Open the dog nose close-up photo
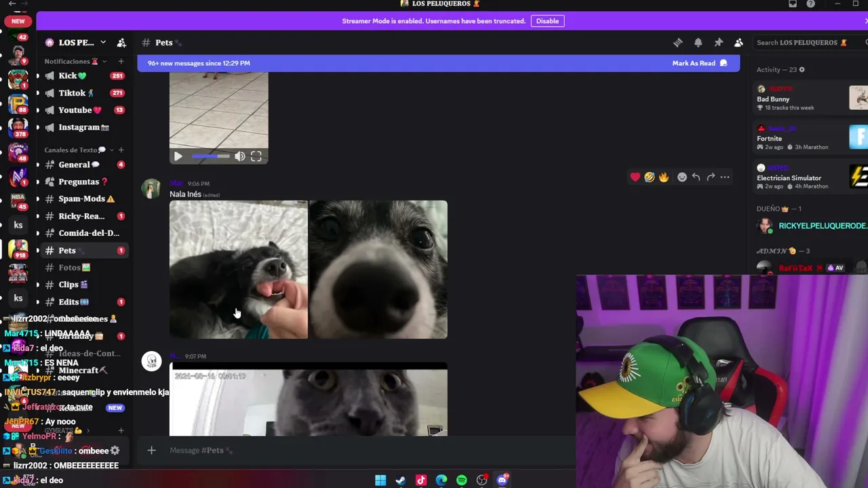Viewport: 868px width, 488px height. [378, 269]
